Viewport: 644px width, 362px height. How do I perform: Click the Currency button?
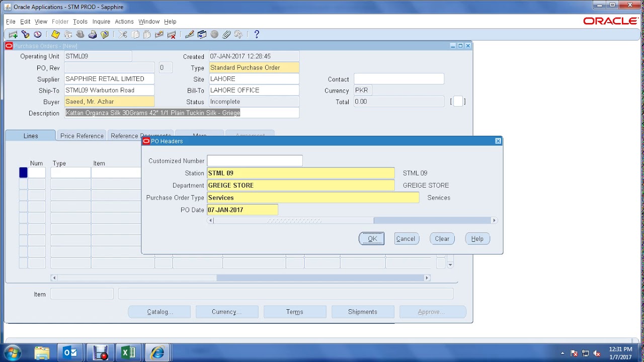point(227,312)
